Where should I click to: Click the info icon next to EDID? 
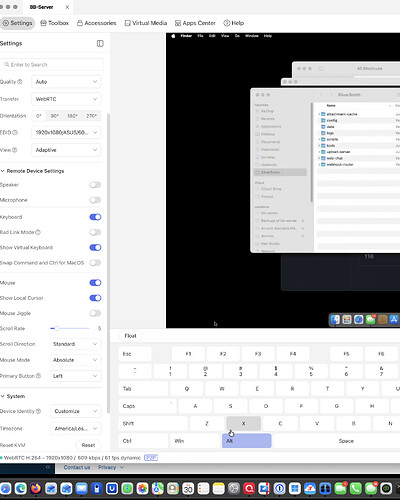coord(15,132)
